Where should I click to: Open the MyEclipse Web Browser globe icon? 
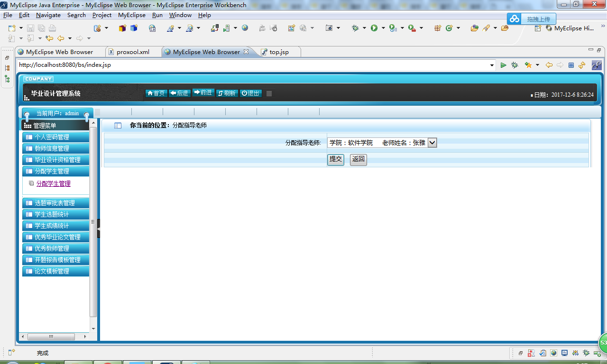click(244, 28)
